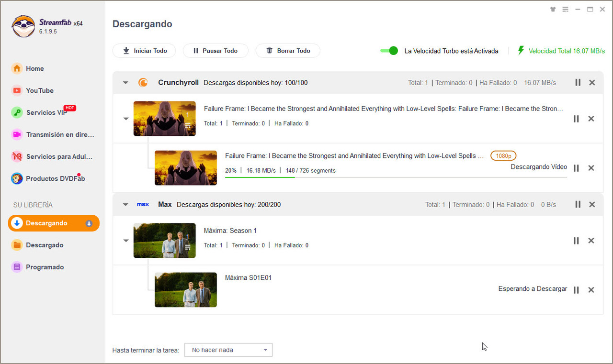Screen dimensions: 613x364
Task: Click the Failure Frame download progress bar
Action: click(x=396, y=177)
